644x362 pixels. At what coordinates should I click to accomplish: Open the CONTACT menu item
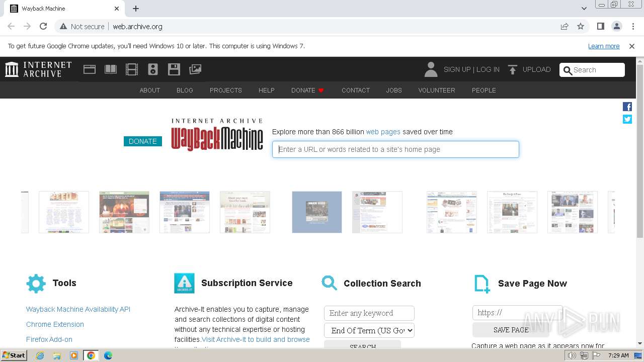click(x=356, y=90)
